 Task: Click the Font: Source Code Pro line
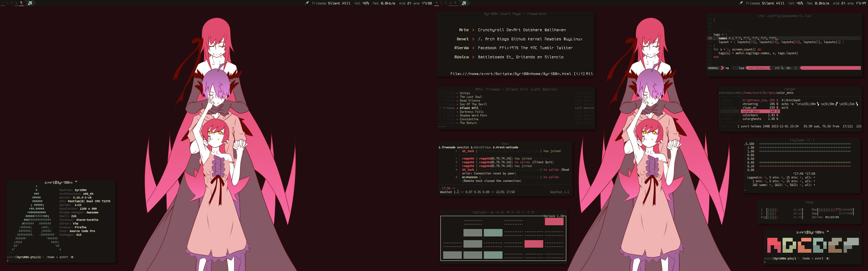pos(77,231)
